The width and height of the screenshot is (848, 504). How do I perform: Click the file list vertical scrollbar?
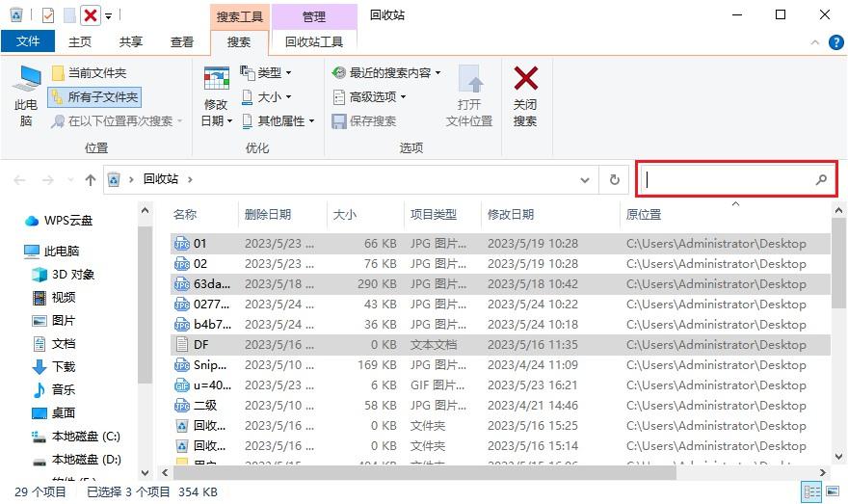coord(838,263)
